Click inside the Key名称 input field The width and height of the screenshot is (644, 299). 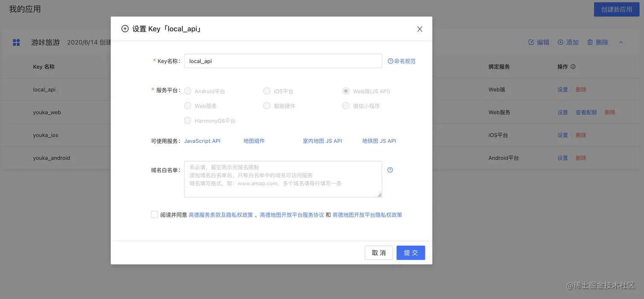tap(282, 61)
